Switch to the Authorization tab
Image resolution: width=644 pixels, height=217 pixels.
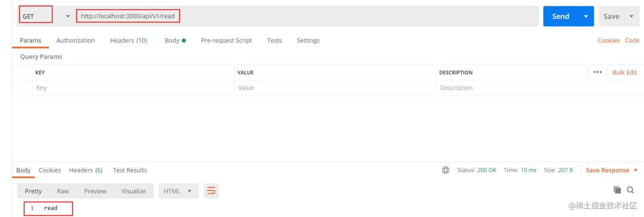click(75, 41)
